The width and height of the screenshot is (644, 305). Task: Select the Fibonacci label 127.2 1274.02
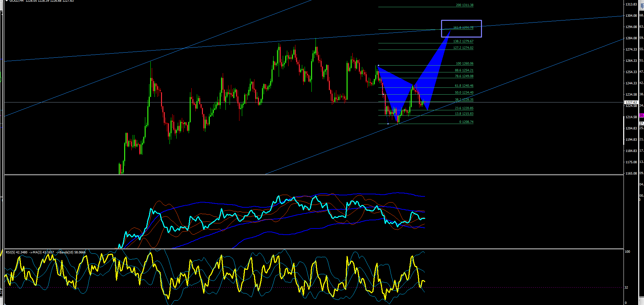pyautogui.click(x=463, y=48)
